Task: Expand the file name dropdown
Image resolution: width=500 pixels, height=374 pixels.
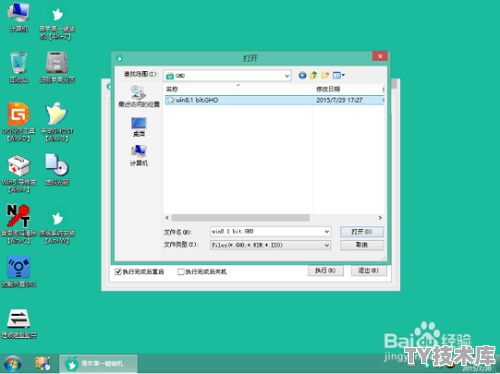Action: [327, 232]
